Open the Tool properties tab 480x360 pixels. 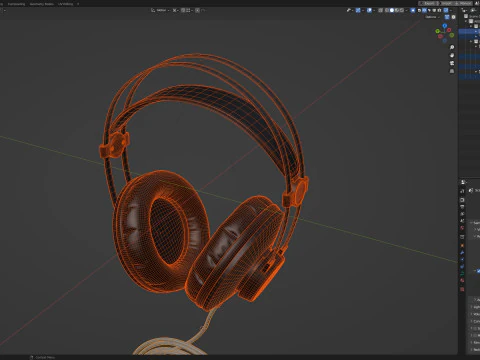click(x=462, y=191)
